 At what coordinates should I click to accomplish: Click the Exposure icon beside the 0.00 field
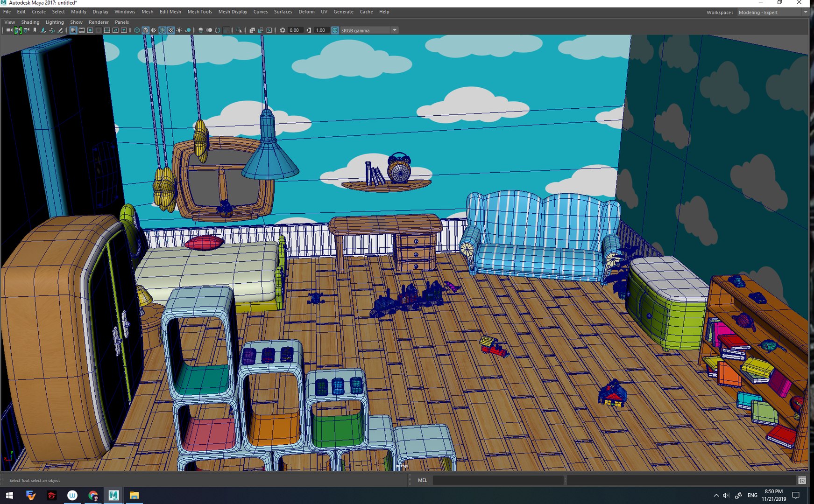283,30
